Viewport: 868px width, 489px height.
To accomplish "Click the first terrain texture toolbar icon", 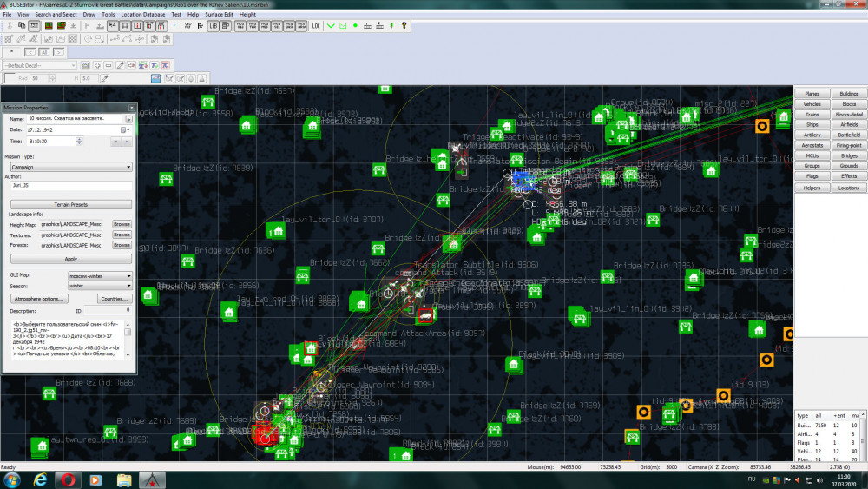I will pos(48,25).
